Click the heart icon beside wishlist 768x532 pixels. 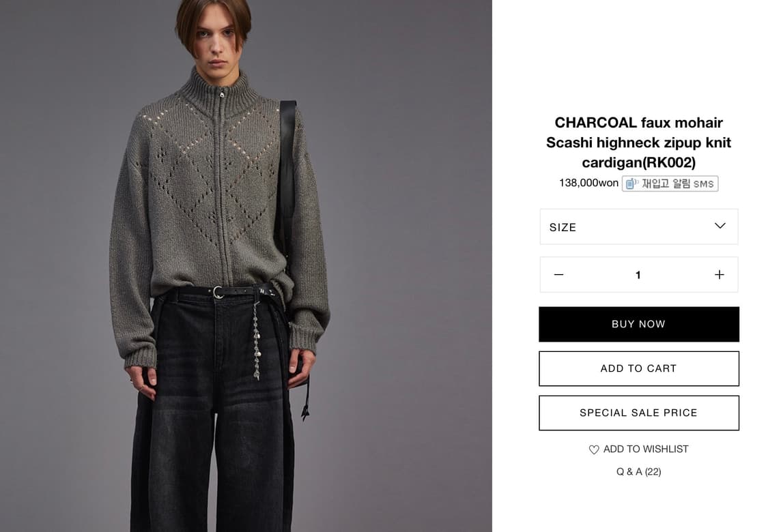[x=594, y=449]
